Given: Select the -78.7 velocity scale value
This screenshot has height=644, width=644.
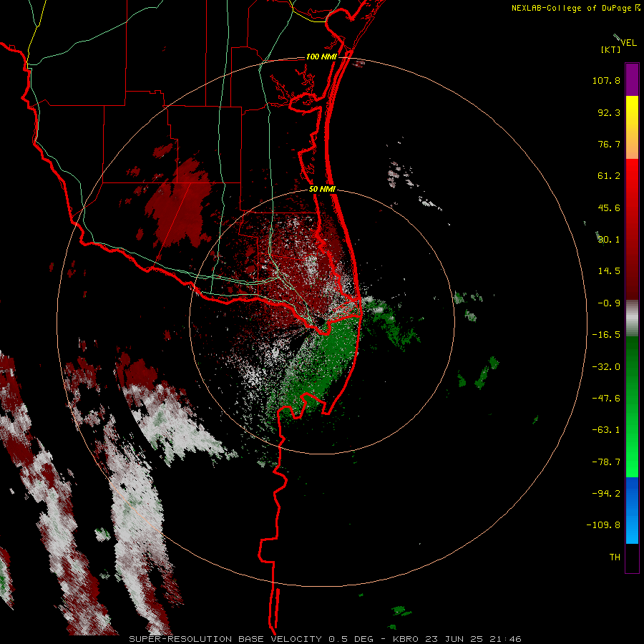Looking at the screenshot, I should click(x=606, y=462).
